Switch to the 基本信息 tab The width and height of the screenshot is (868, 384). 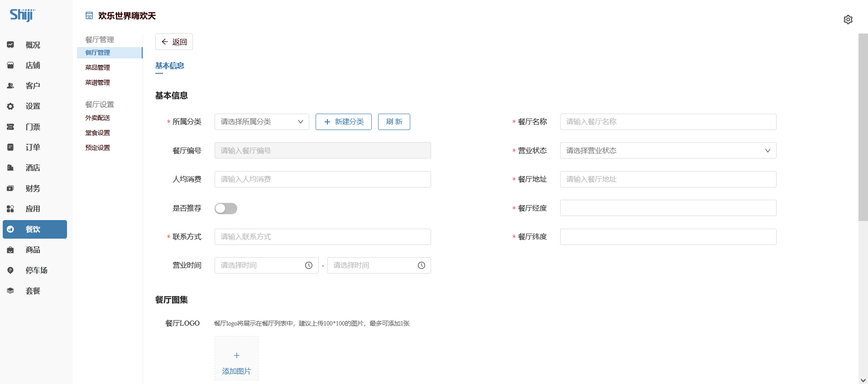[169, 66]
